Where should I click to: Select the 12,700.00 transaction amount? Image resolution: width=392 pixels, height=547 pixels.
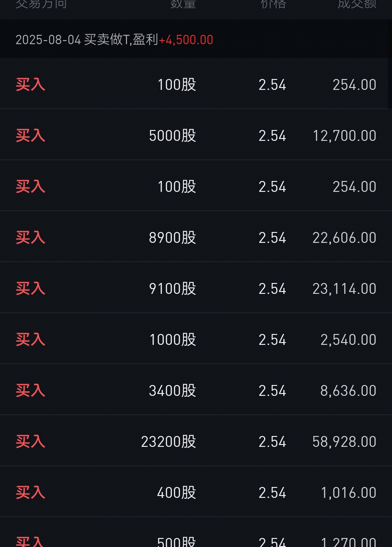coord(344,136)
